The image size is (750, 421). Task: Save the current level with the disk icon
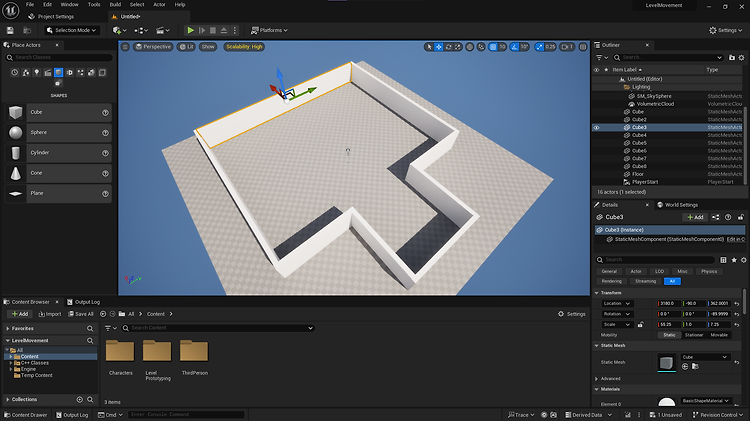10,30
